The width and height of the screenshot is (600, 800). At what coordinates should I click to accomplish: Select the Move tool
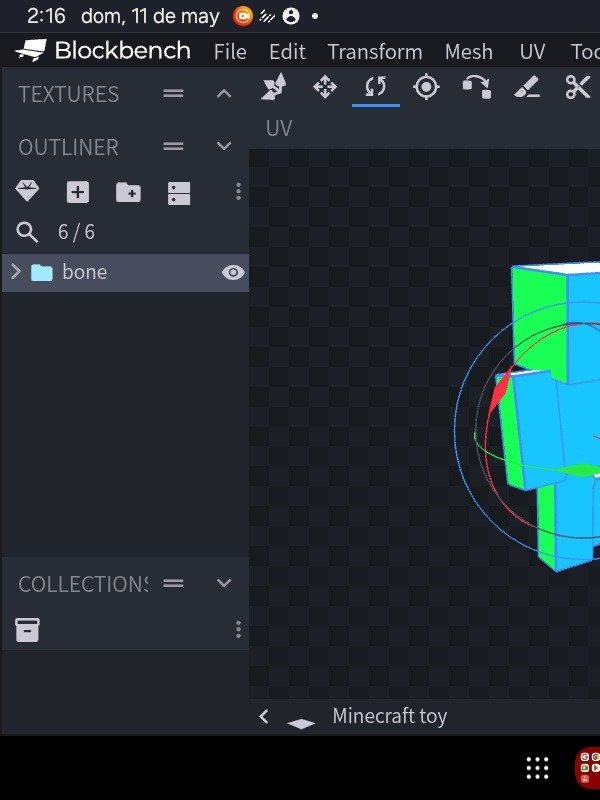pyautogui.click(x=324, y=87)
